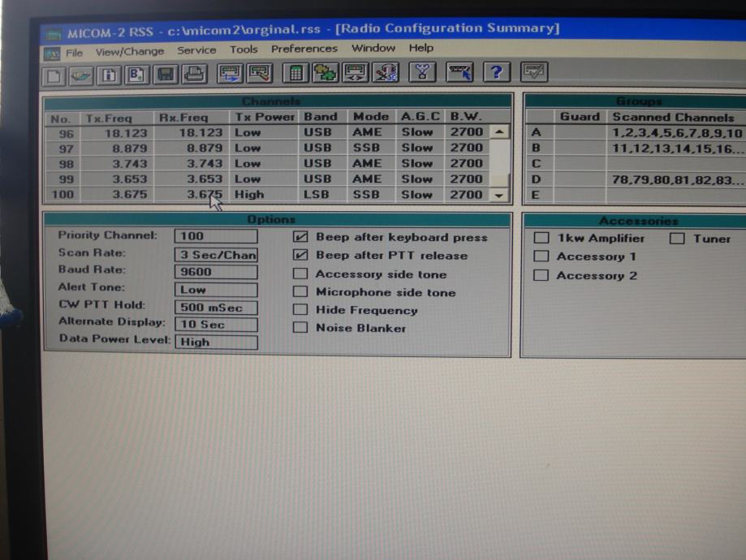Click the context help pointer icon

459,72
